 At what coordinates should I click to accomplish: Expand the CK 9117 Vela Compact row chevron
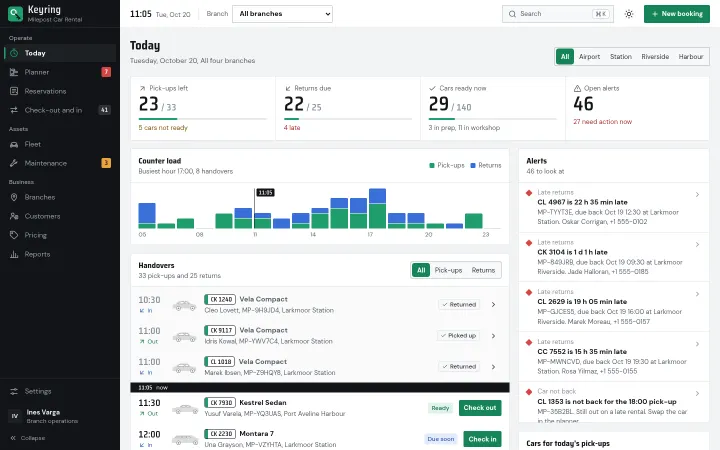(x=493, y=336)
